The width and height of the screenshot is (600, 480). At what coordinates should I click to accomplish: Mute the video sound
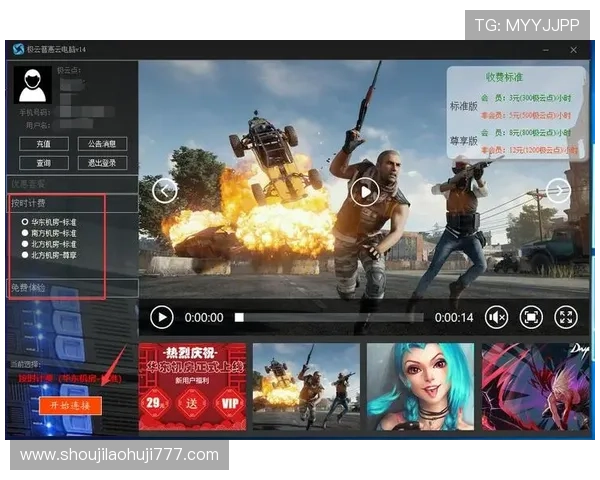tap(497, 317)
